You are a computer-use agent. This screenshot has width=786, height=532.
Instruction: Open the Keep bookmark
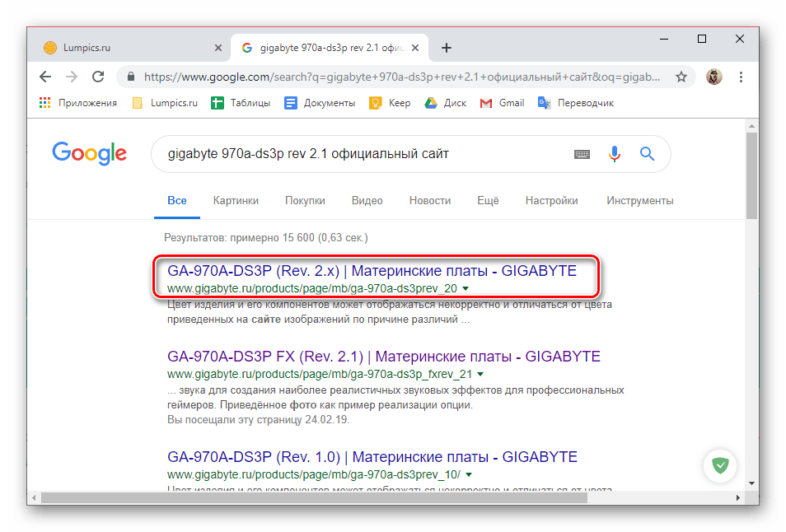tap(390, 103)
